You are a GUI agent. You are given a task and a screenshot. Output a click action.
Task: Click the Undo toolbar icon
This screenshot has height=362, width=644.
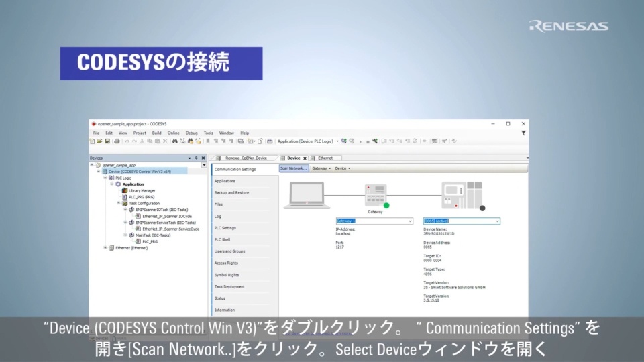[127, 141]
